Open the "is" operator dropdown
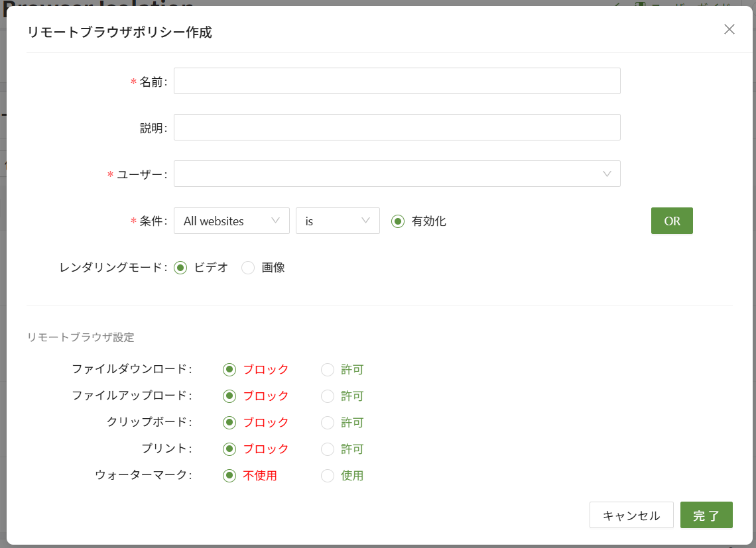This screenshot has height=548, width=756. click(x=338, y=221)
